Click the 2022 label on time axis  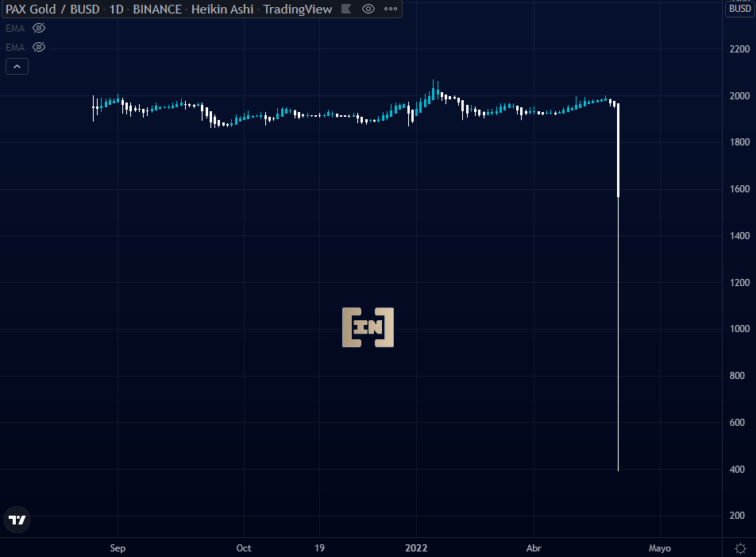point(416,548)
